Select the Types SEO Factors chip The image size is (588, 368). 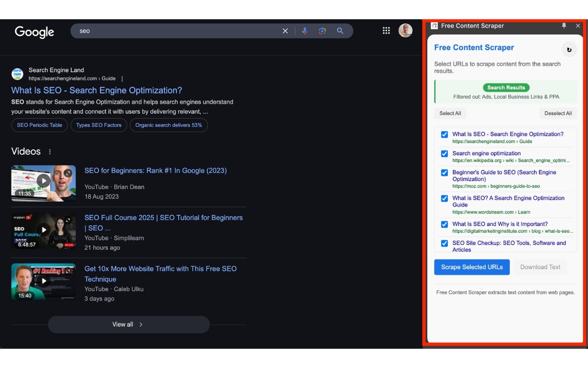(99, 125)
